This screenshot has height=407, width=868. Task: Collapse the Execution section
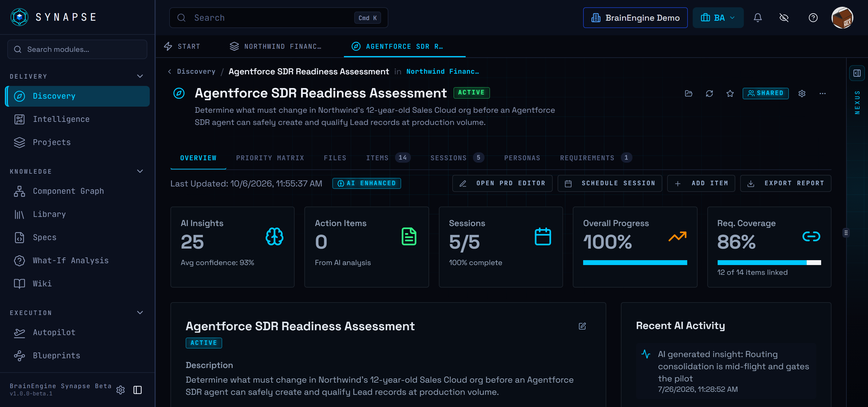click(140, 313)
